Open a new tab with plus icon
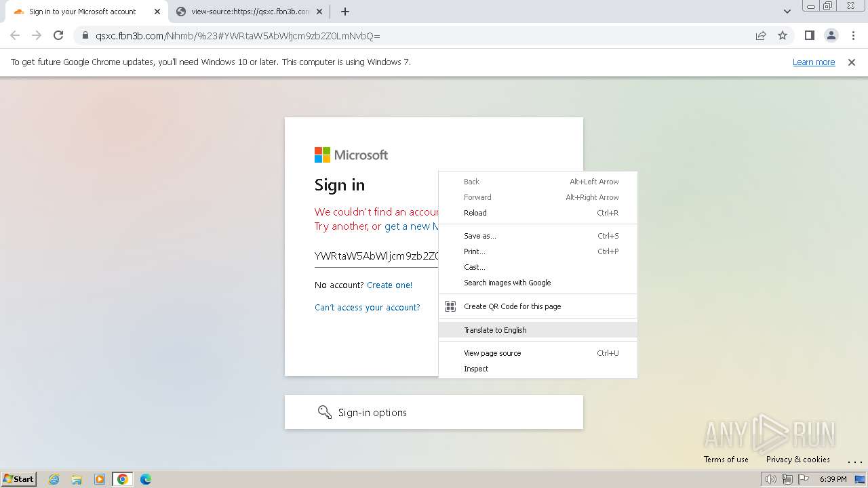This screenshot has width=868, height=488. 344,12
